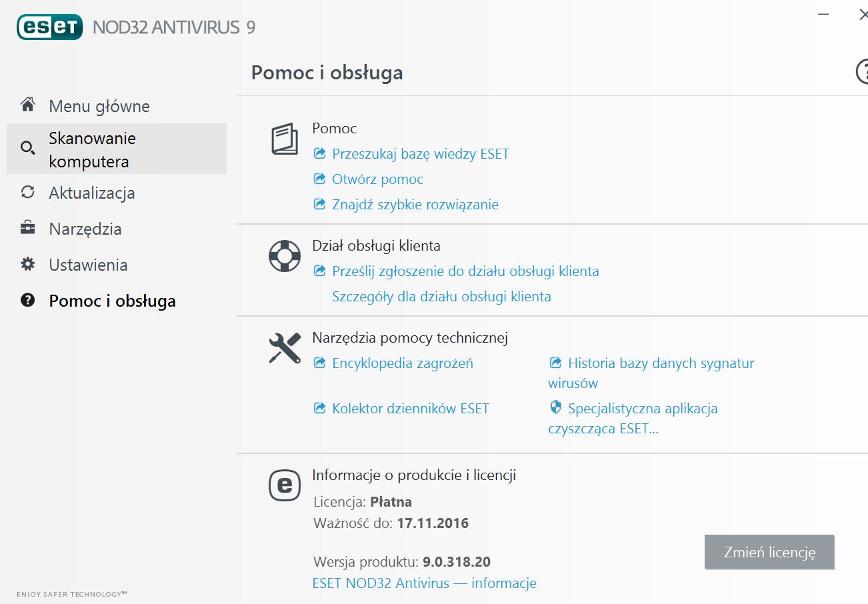
Task: Click the lifebuoy icon for Dział obsługi klienta
Action: (285, 256)
